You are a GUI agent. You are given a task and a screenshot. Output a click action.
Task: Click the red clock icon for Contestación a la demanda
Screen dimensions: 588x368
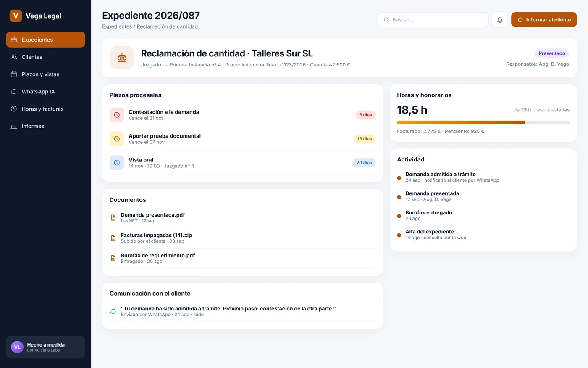coord(117,115)
